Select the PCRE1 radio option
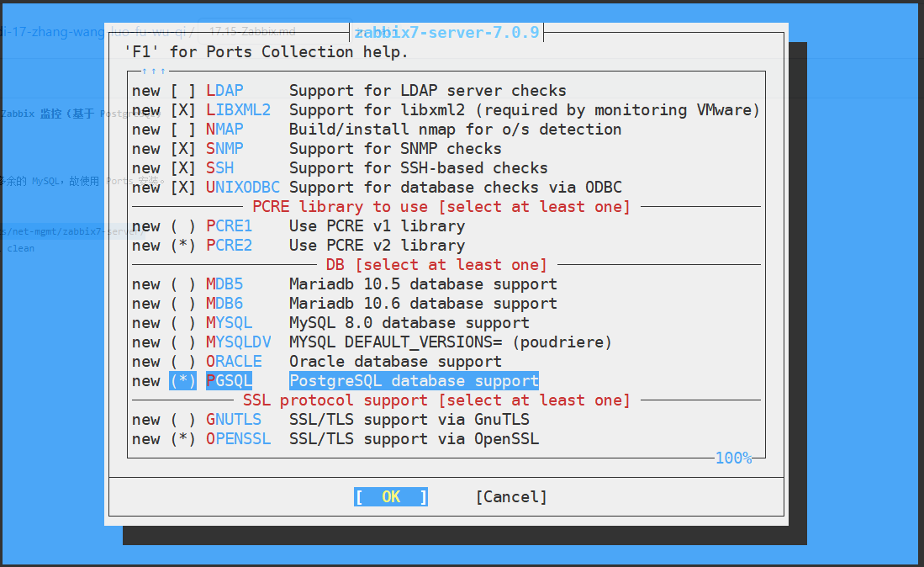Viewport: 924px width, 567px height. 182,226
